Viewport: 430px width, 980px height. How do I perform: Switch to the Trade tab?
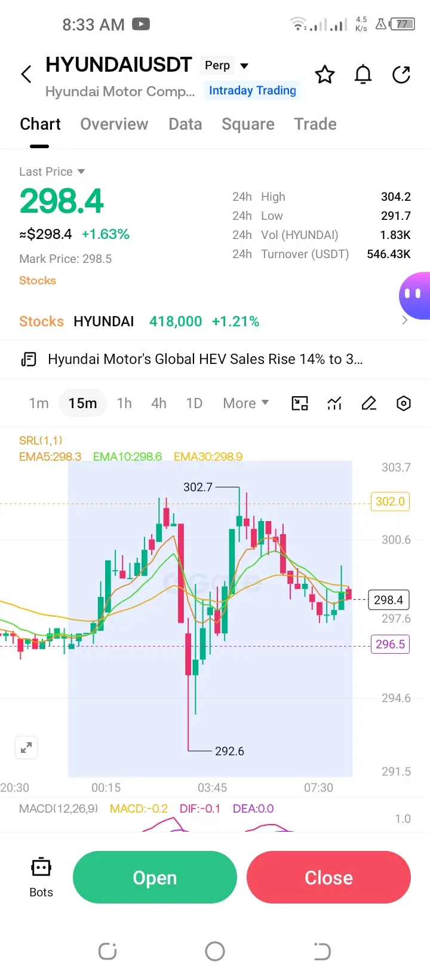coord(315,124)
